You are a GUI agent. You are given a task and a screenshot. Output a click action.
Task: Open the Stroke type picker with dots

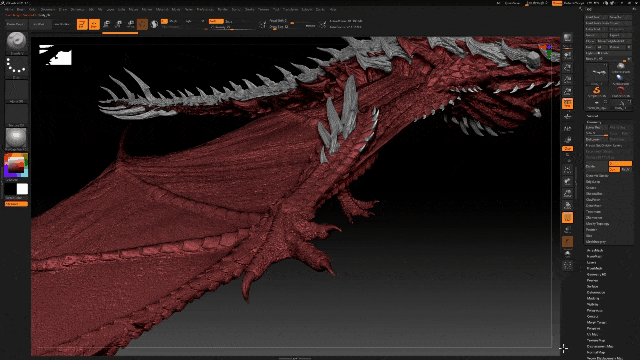pyautogui.click(x=16, y=67)
